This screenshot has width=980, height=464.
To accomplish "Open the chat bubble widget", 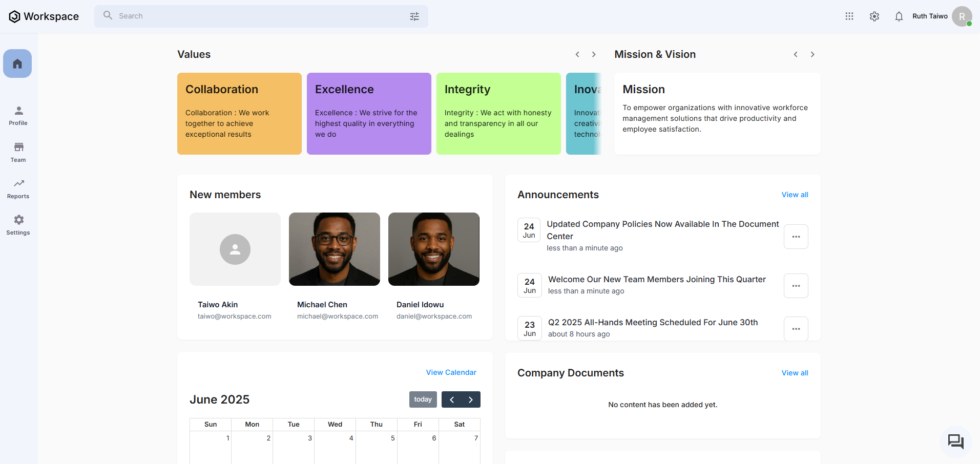I will pos(955,441).
